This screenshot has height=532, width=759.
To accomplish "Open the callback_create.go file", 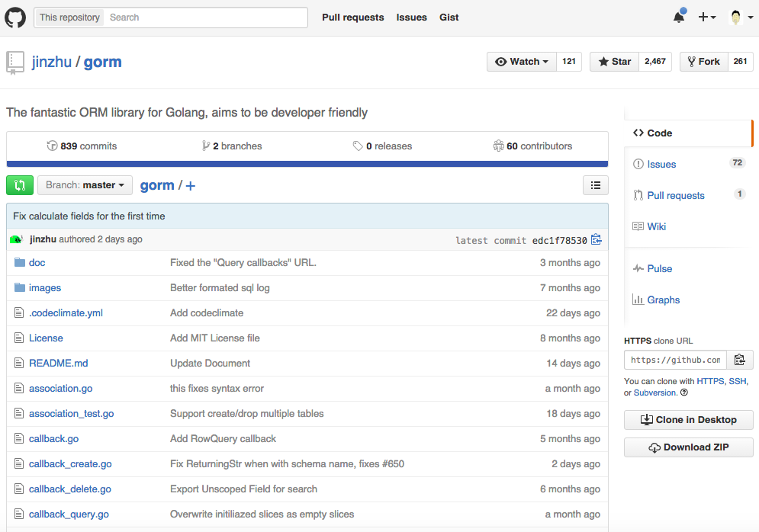I will (x=70, y=464).
